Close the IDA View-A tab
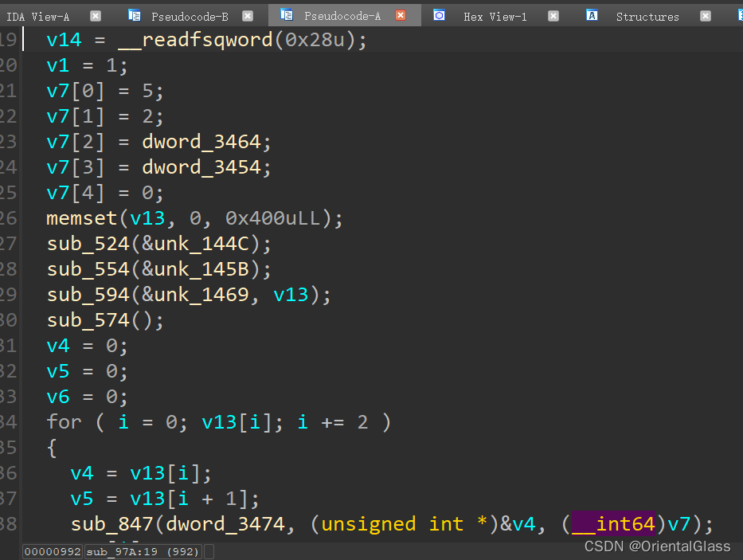This screenshot has width=743, height=560. point(96,16)
